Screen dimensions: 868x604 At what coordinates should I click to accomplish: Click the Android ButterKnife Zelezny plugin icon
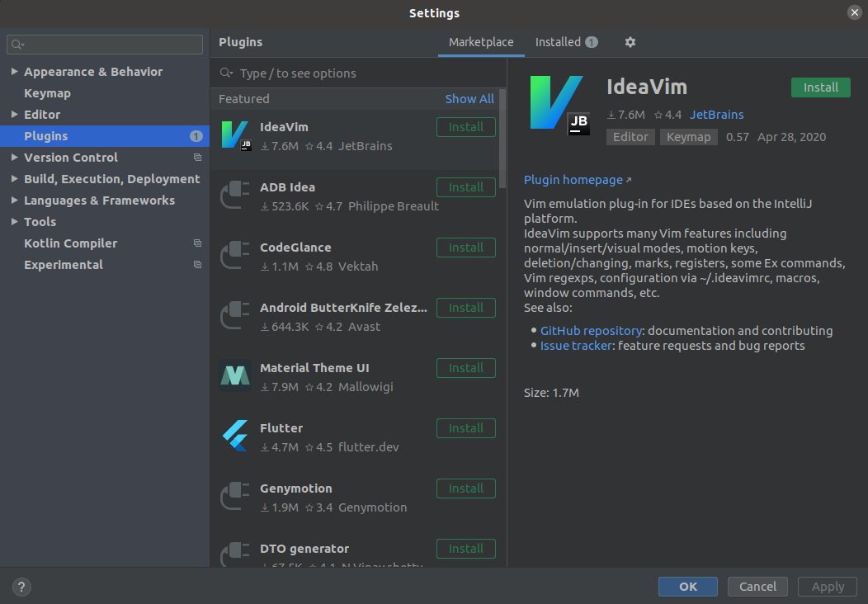pos(235,315)
